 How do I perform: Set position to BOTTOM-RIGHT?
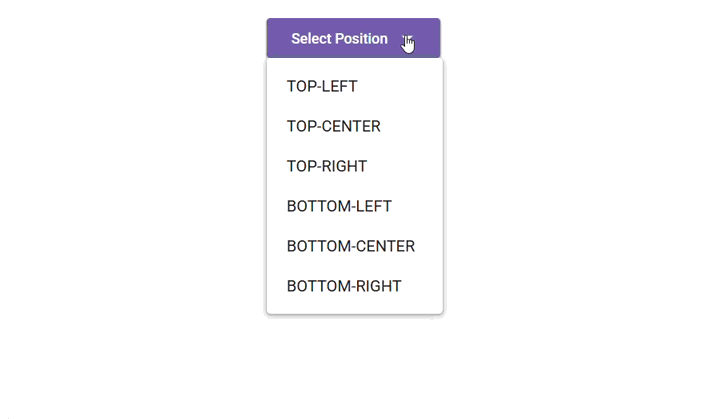pyautogui.click(x=344, y=287)
